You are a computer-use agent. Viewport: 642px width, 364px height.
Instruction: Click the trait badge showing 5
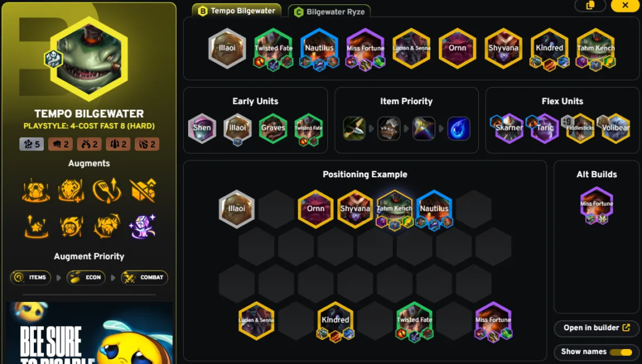31,144
